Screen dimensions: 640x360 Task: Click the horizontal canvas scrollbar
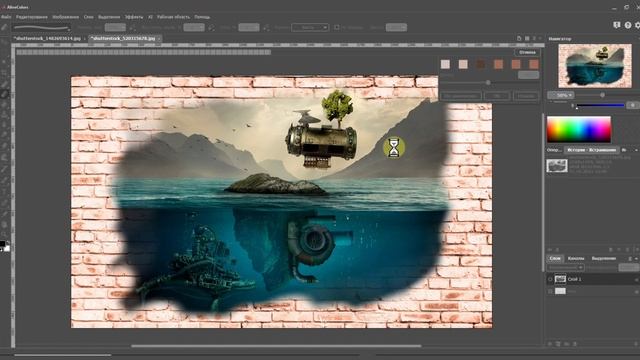(x=276, y=346)
